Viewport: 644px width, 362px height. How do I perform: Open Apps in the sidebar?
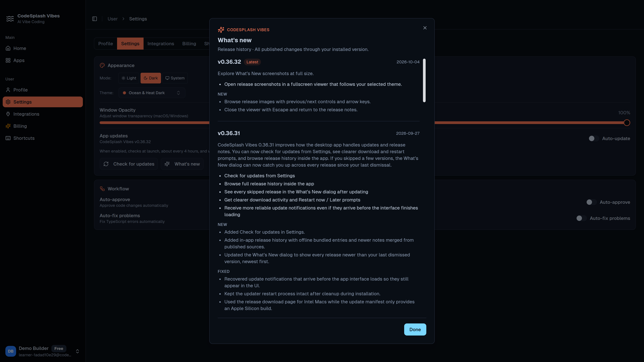(x=42, y=60)
